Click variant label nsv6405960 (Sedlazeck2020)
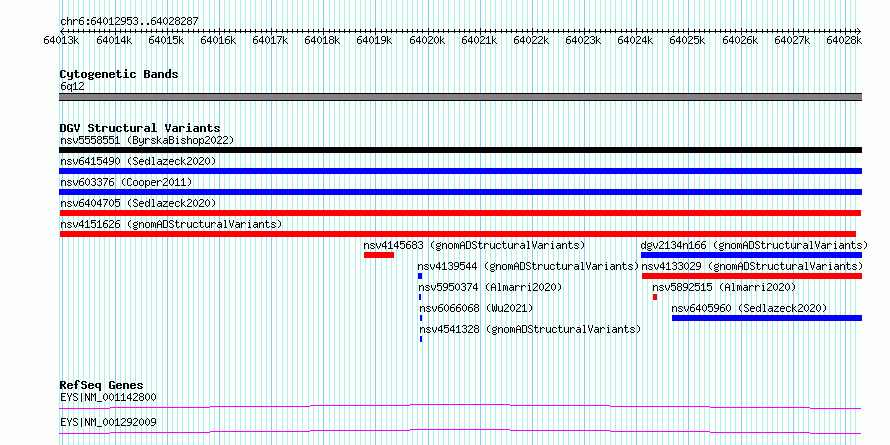Image resolution: width=890 pixels, height=445 pixels. 749,308
